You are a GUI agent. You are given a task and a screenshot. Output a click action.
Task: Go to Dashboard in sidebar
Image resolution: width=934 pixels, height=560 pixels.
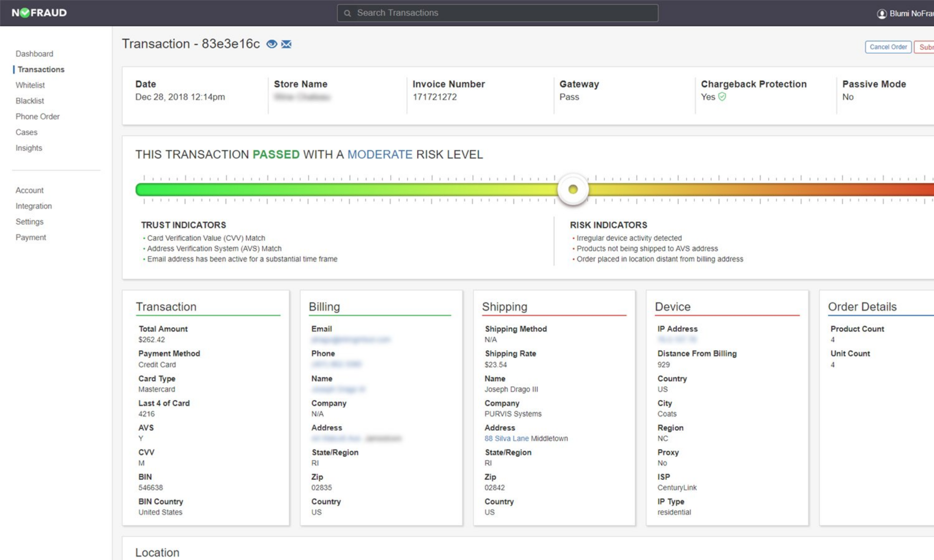[35, 54]
